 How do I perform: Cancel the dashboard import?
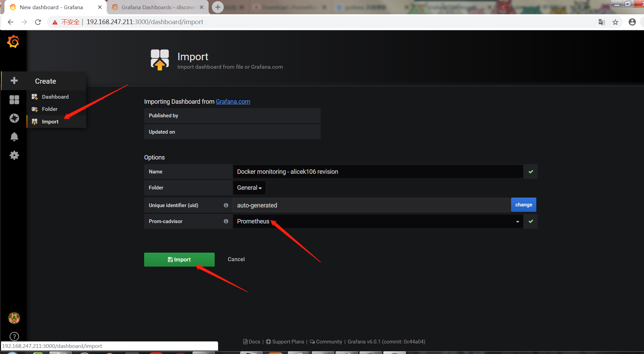[x=236, y=259]
